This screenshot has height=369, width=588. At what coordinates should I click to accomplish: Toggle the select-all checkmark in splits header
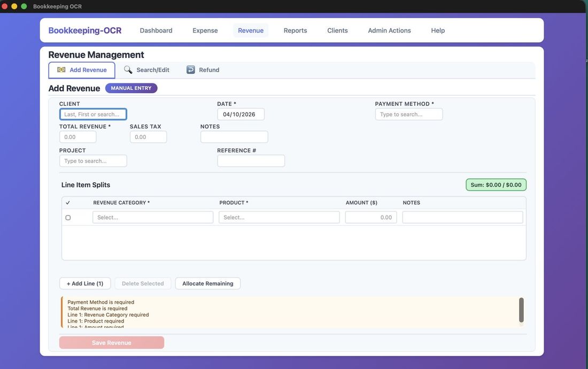tap(67, 202)
